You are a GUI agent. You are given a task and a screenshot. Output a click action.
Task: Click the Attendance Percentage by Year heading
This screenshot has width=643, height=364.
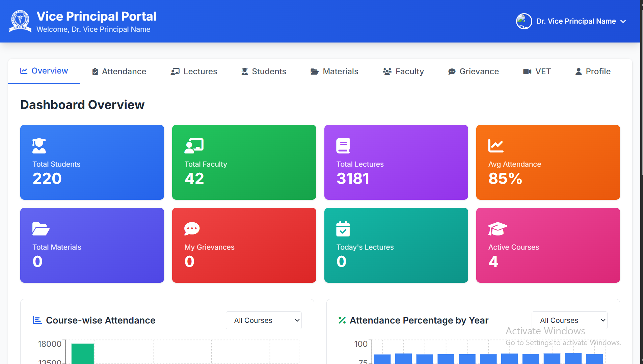coord(419,320)
